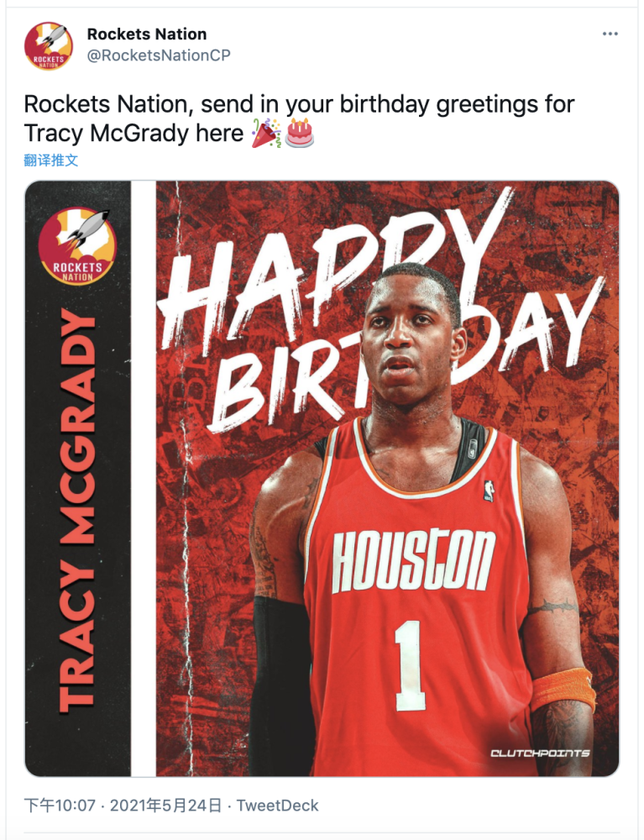The width and height of the screenshot is (644, 840).
Task: Click the 2021年5月24日 date text
Action: tap(165, 806)
